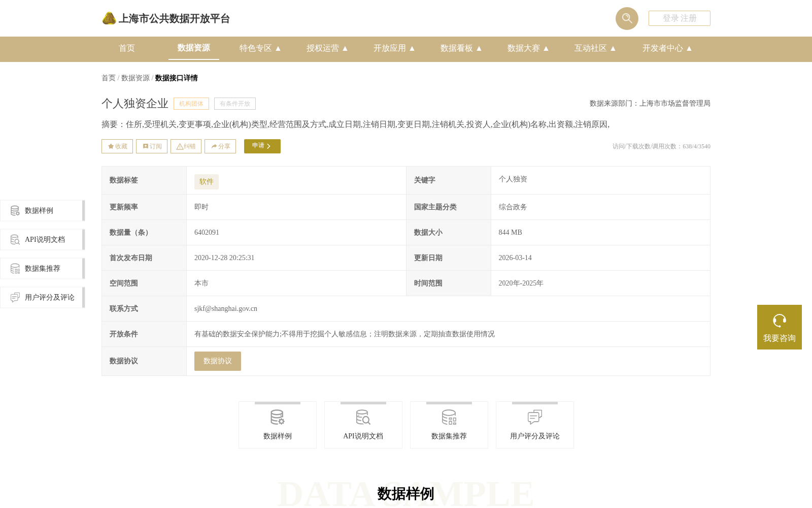The width and height of the screenshot is (812, 508).
Task: Click the 数据样例 label in left sidebar
Action: coord(39,210)
